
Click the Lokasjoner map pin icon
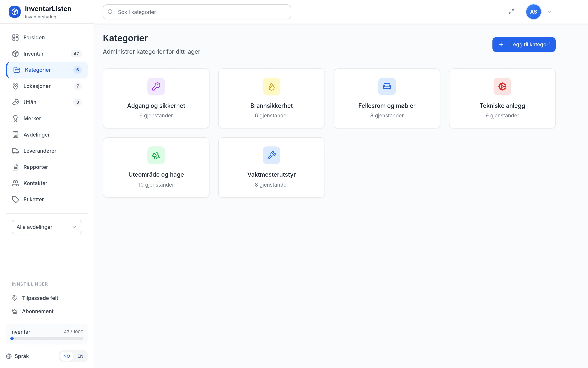15,86
